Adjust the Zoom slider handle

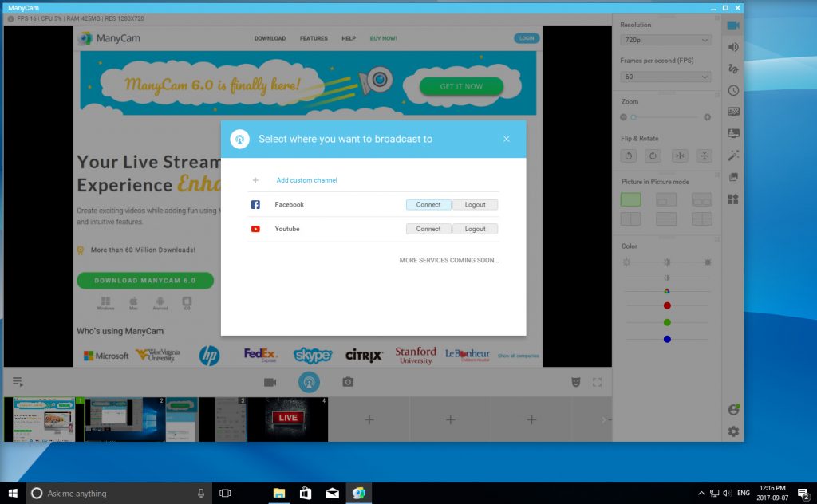click(x=633, y=117)
